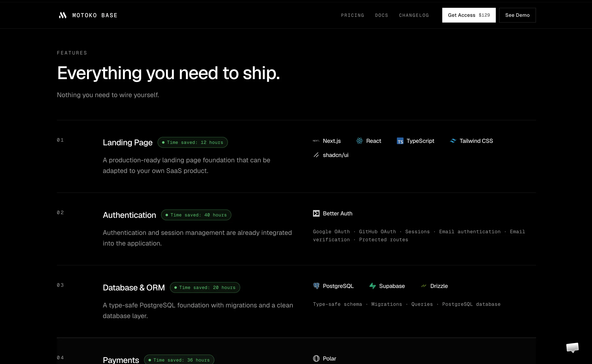The width and height of the screenshot is (592, 364).
Task: Click the FEATURES section label
Action: point(72,53)
